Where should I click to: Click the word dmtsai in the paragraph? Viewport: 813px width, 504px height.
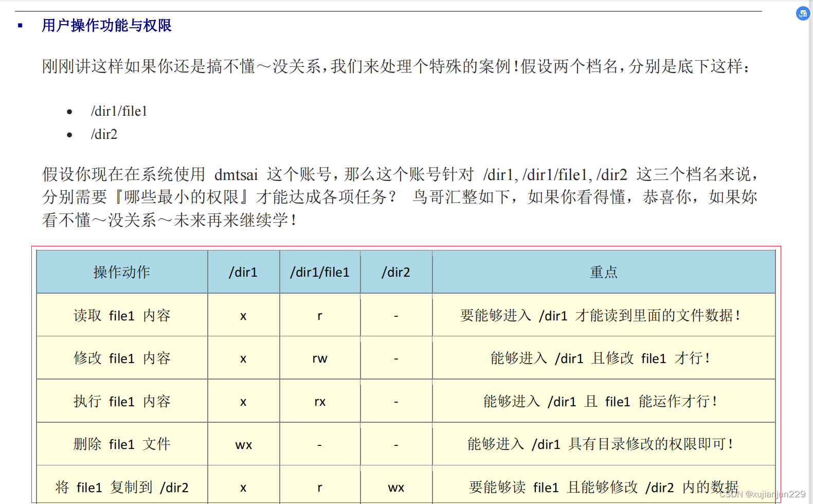point(236,175)
